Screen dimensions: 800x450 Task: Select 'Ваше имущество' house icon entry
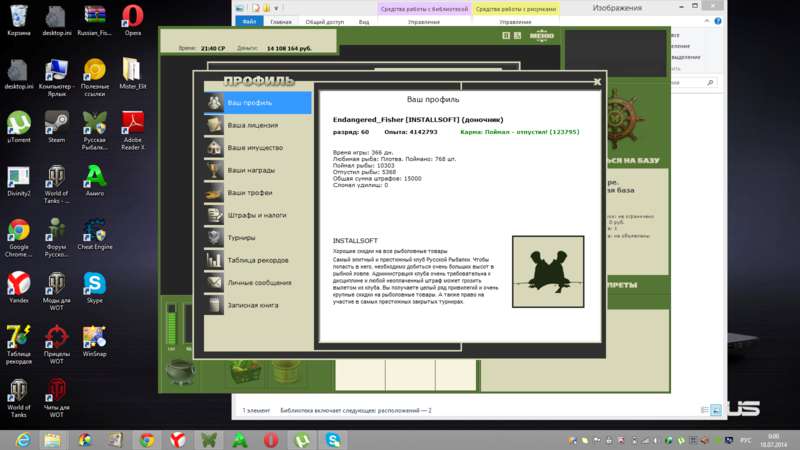click(258, 147)
